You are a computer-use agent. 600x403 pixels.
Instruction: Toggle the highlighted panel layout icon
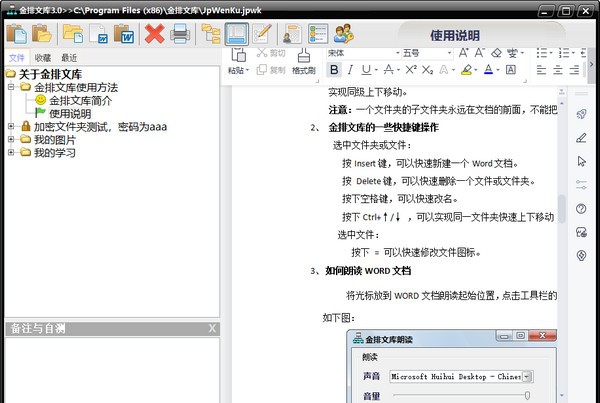(x=236, y=34)
